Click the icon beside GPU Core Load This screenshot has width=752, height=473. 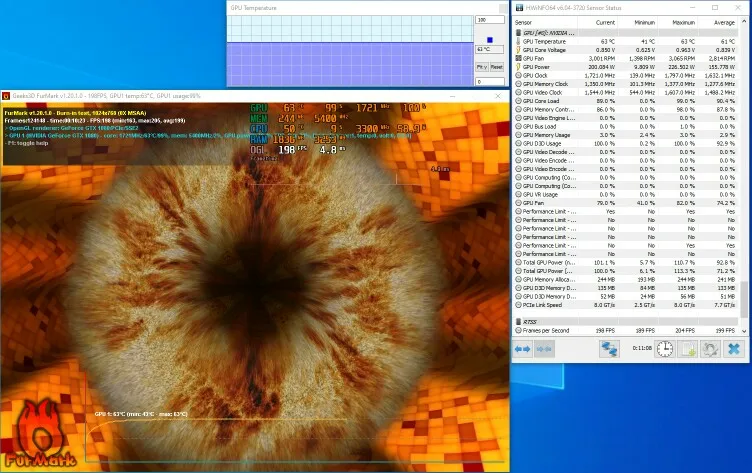click(518, 101)
